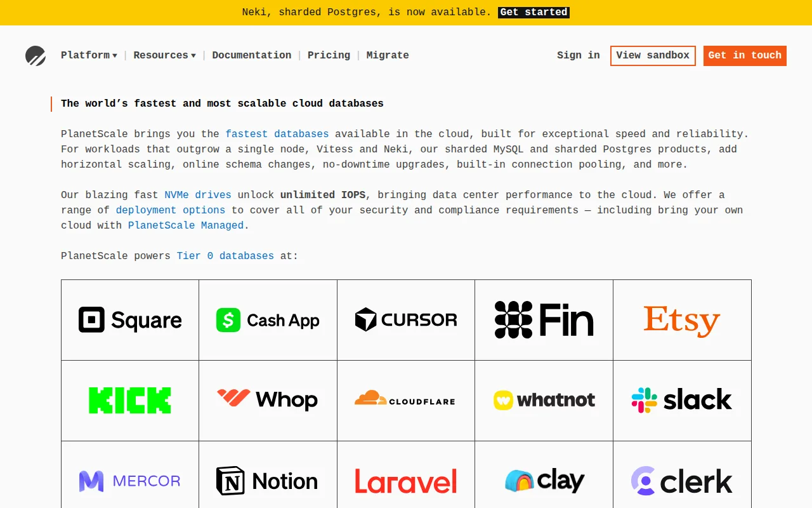Click the Mercor logo
The width and height of the screenshot is (812, 508).
pos(130,481)
